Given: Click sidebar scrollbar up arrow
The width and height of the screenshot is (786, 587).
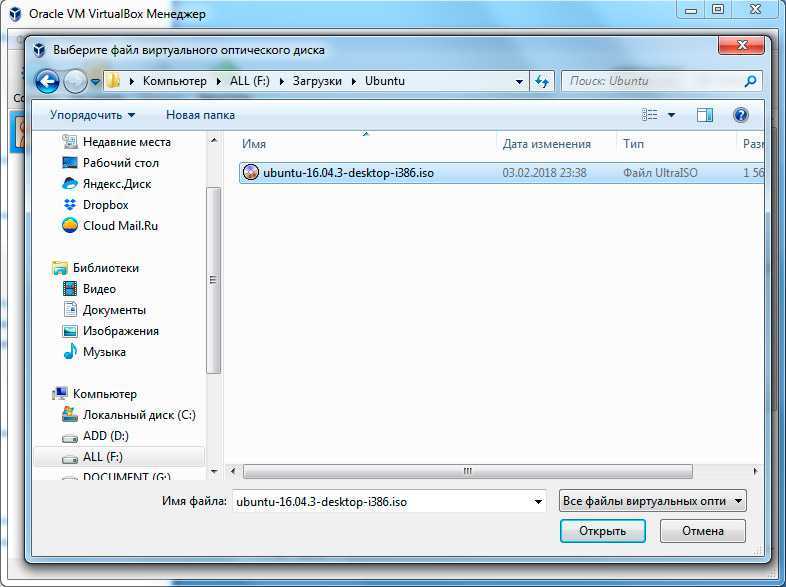Looking at the screenshot, I should point(214,140).
